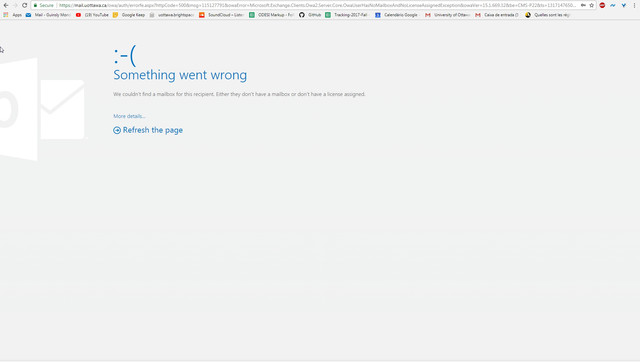Open the red adblock extension icon
The height and width of the screenshot is (362, 640).
pyautogui.click(x=602, y=5)
